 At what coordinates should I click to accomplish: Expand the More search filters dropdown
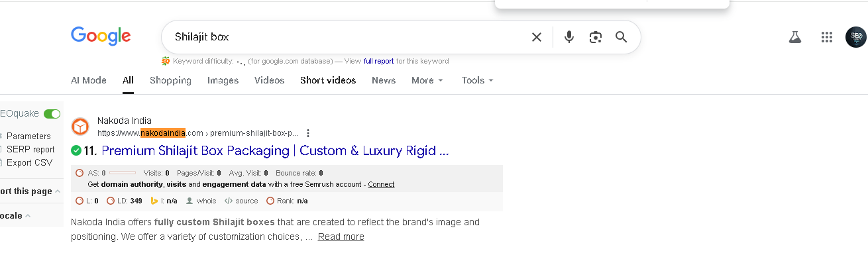click(427, 80)
